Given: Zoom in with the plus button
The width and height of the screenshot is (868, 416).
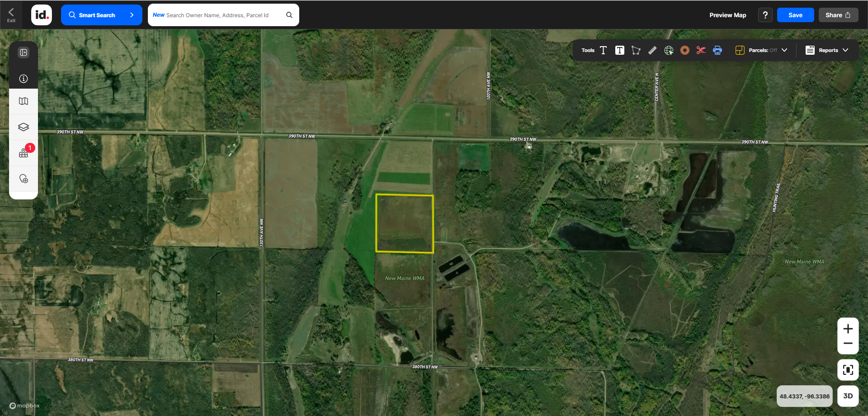Looking at the screenshot, I should [848, 329].
